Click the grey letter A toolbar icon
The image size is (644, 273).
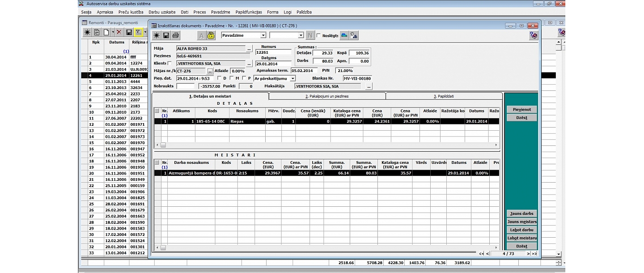tap(201, 35)
